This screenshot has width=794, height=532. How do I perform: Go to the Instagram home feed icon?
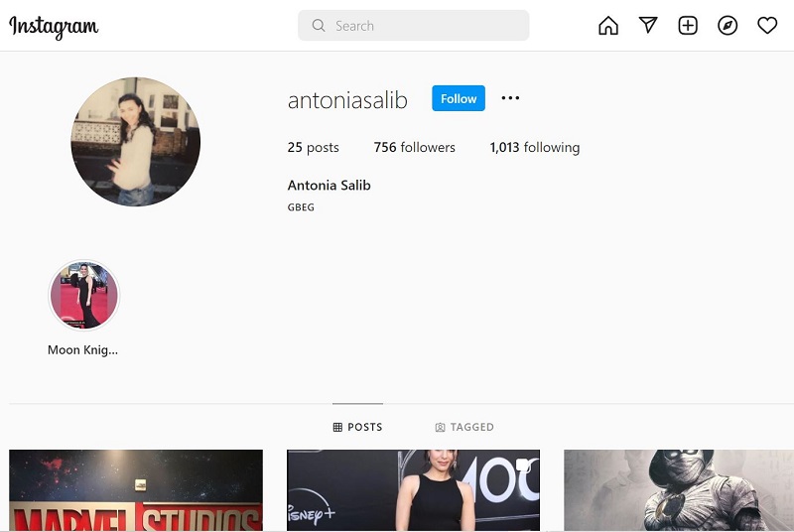[608, 25]
